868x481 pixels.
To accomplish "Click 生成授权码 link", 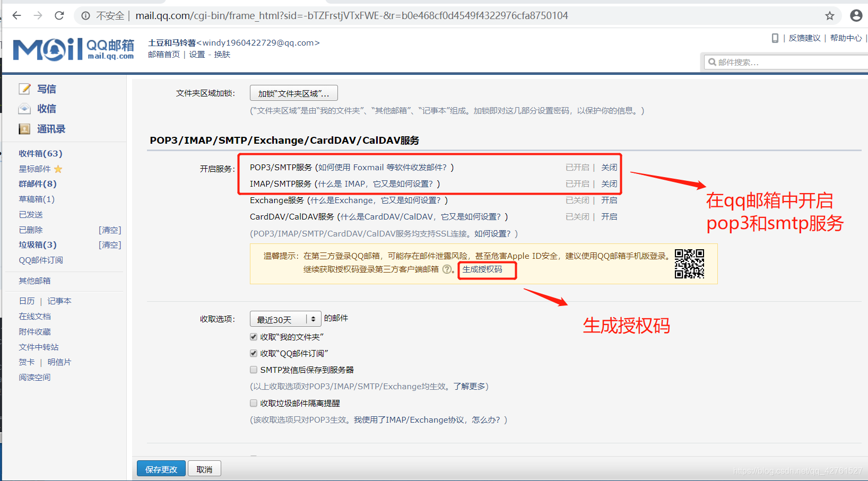I will [482, 269].
